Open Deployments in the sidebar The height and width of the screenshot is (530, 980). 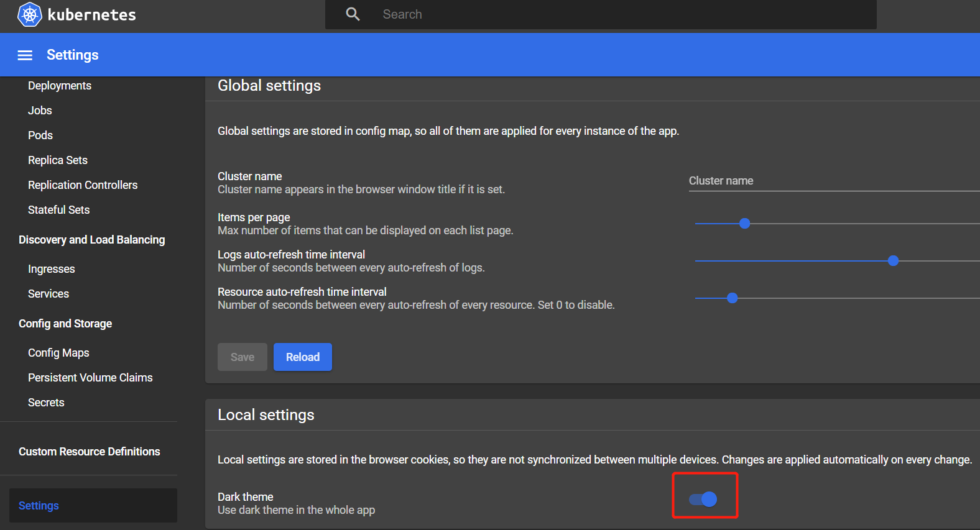click(60, 86)
